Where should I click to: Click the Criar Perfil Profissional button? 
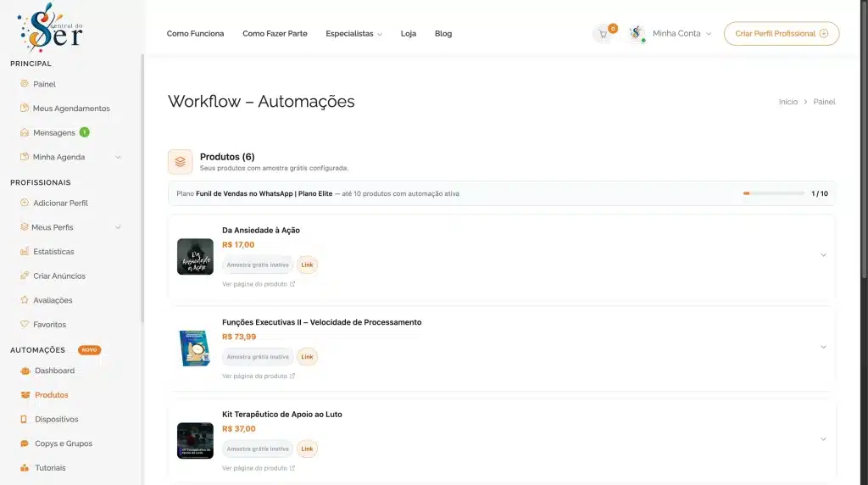click(x=781, y=34)
